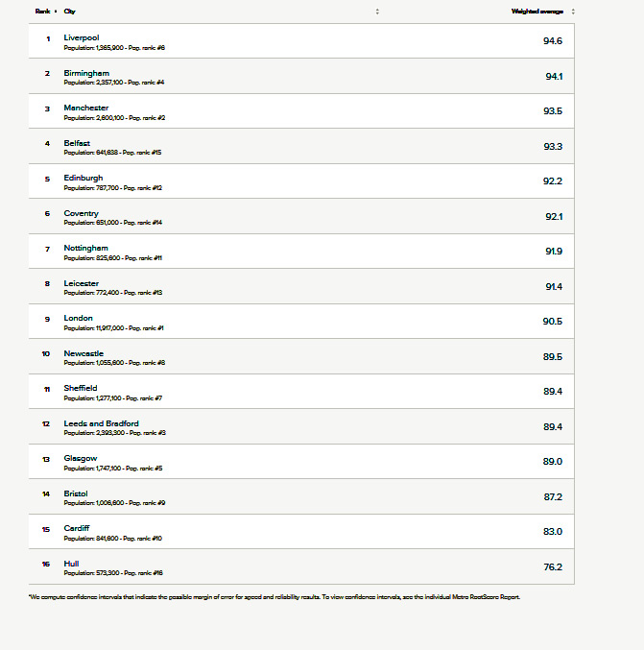Click the Weighted average header label
This screenshot has height=650, width=644.
coord(537,12)
